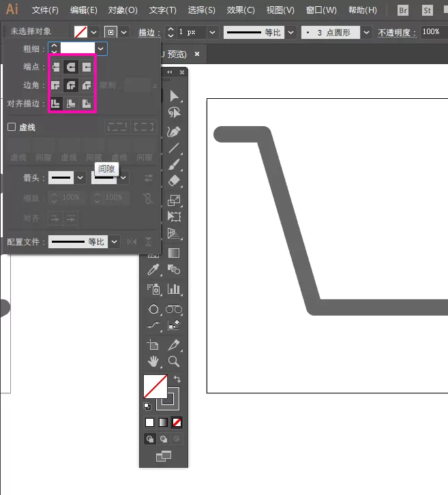Open the 3 点圆形 brush dropdown

[367, 32]
